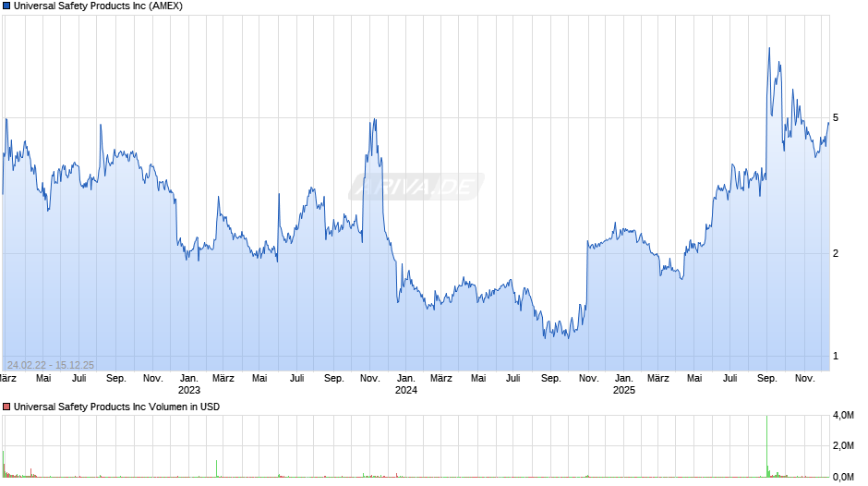Viewport: 868px width, 486px height.
Task: Click the price line peak in November 2023
Action: 375,120
